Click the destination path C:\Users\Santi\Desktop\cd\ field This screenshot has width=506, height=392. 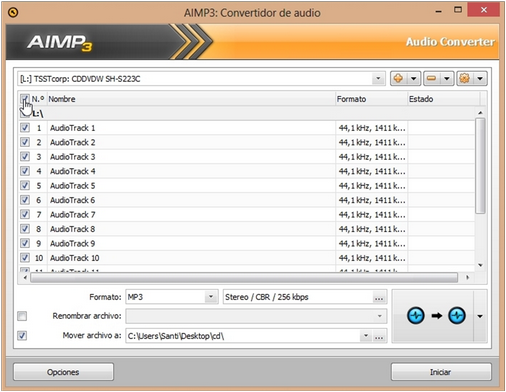243,336
